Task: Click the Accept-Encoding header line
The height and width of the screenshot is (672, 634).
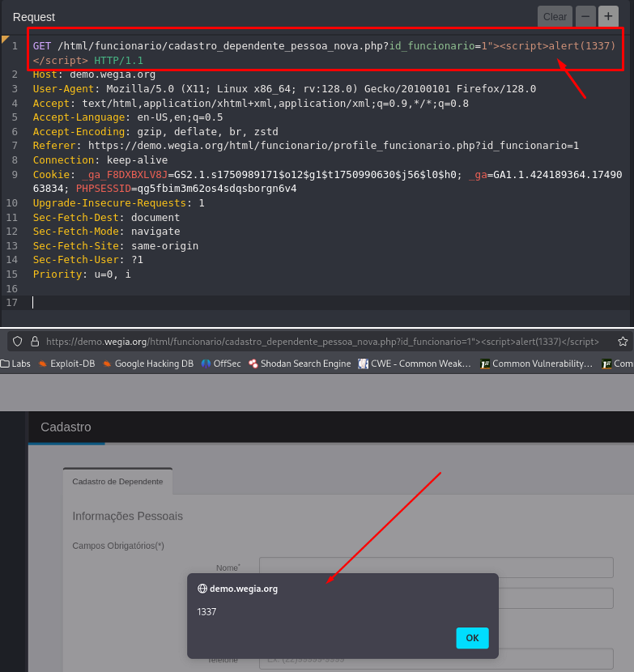Action: (x=155, y=132)
